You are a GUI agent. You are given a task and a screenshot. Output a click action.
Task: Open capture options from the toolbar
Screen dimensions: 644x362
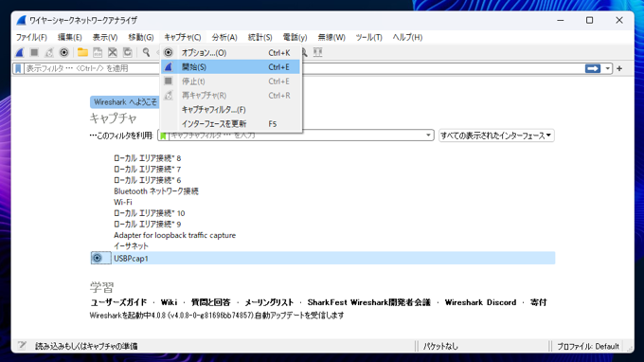[64, 53]
